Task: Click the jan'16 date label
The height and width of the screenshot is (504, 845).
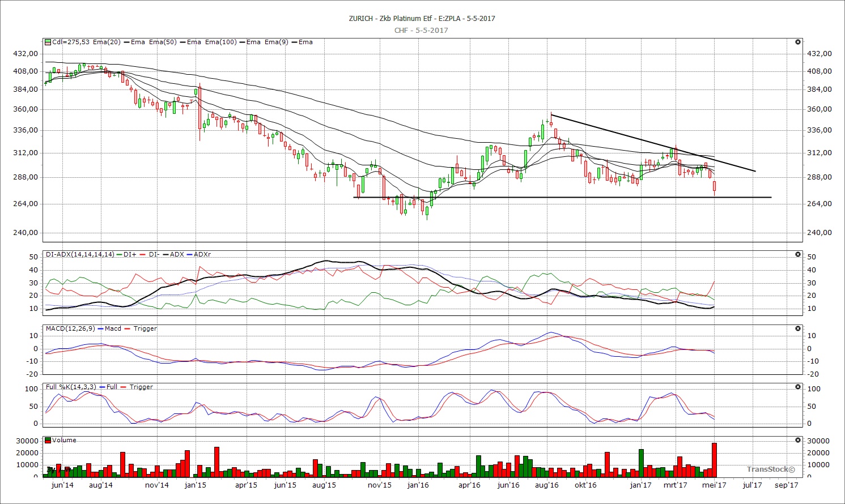Action: tap(418, 485)
